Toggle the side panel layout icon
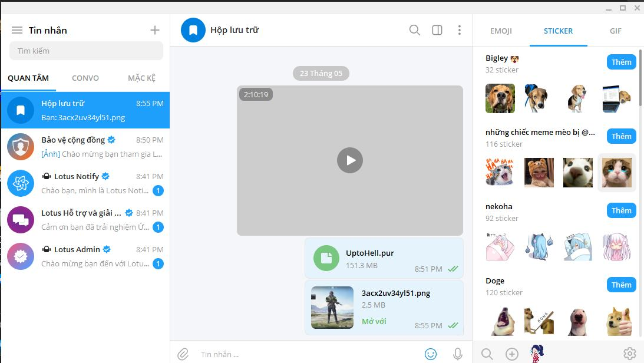The width and height of the screenshot is (644, 363). (x=437, y=30)
